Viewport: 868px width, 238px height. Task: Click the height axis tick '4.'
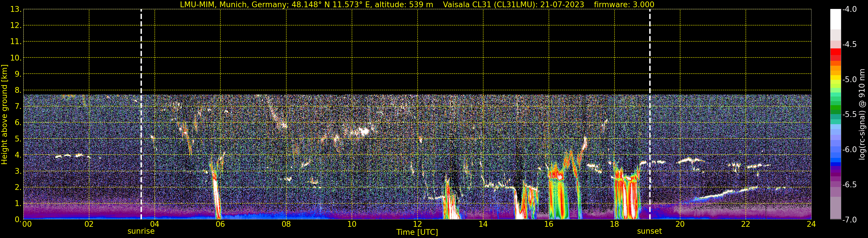click(18, 155)
